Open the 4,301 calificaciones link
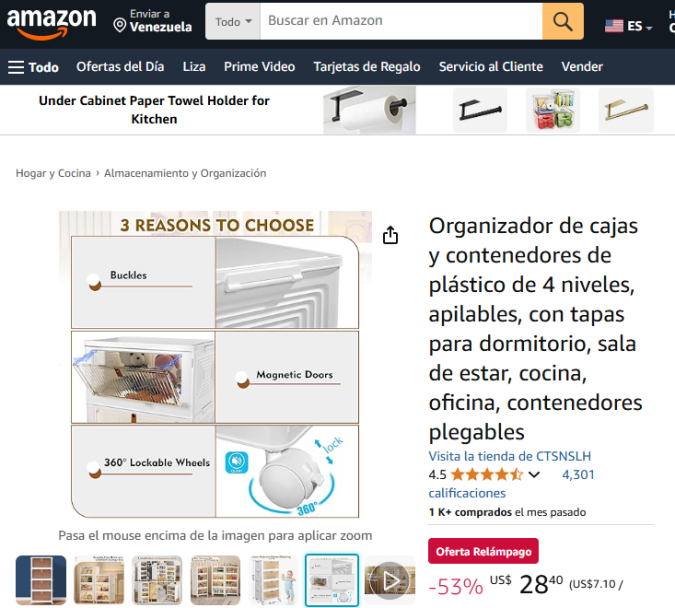This screenshot has height=608, width=675. tap(511, 484)
